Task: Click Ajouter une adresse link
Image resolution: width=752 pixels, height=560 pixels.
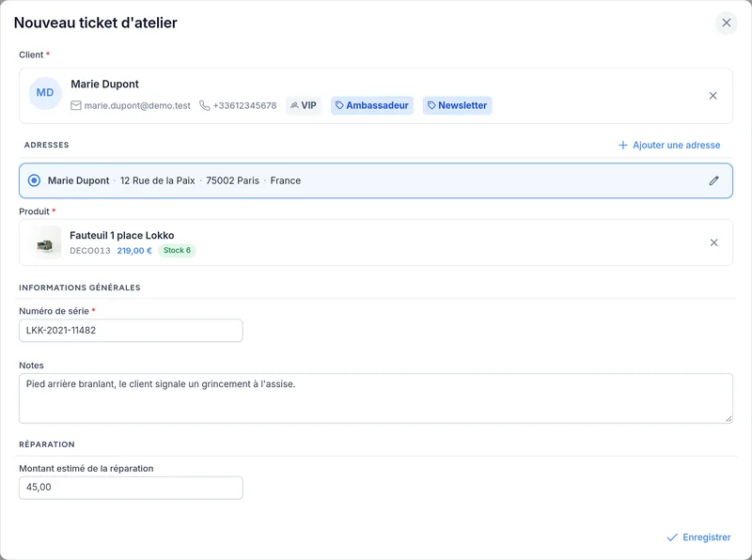Action: tap(669, 146)
